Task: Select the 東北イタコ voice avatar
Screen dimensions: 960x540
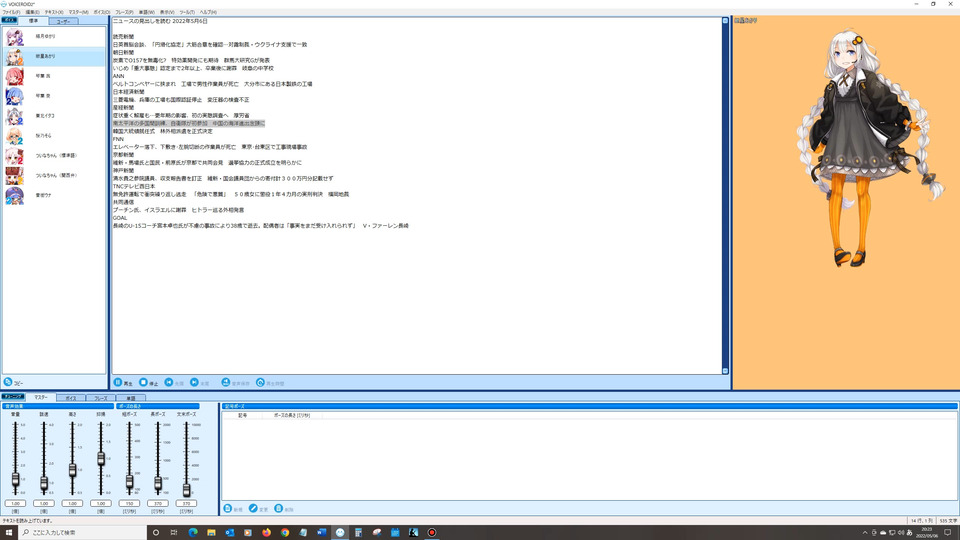Action: (x=14, y=116)
